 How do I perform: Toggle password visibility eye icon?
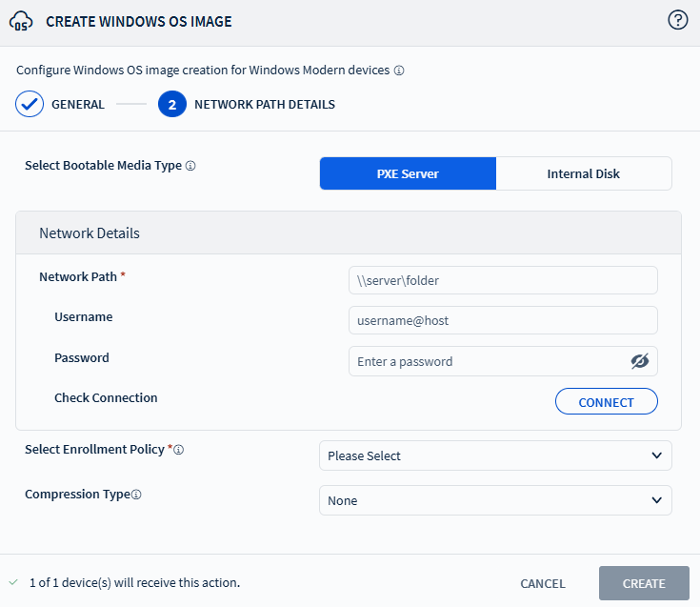(639, 361)
